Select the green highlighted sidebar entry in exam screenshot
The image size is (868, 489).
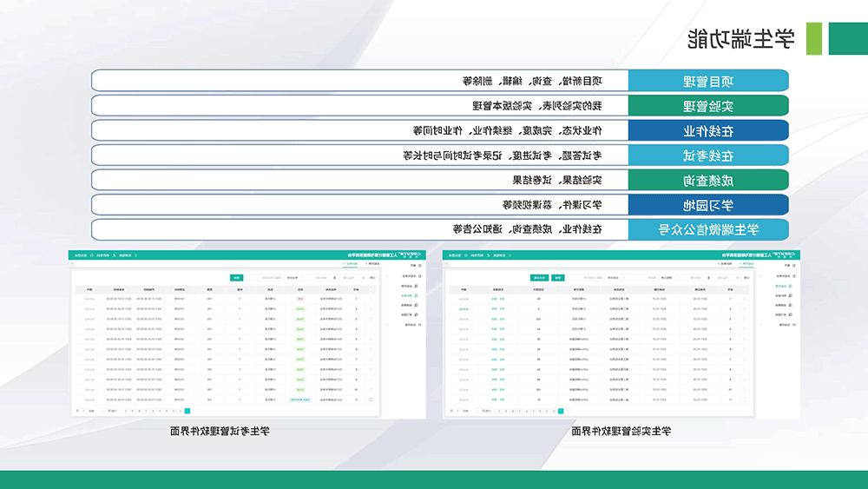click(410, 295)
